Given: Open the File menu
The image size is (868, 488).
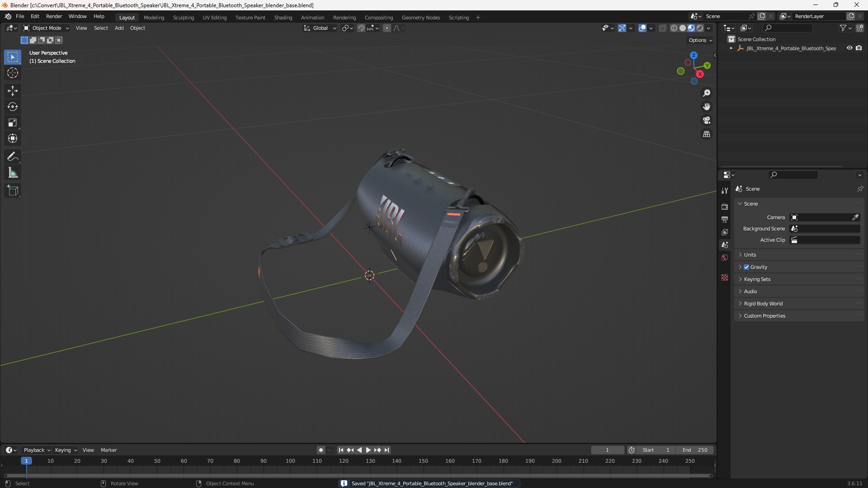Looking at the screenshot, I should [x=20, y=16].
